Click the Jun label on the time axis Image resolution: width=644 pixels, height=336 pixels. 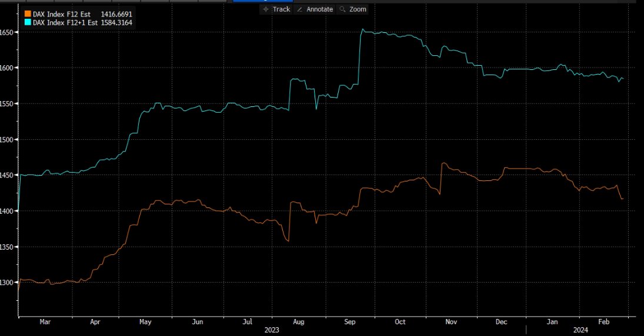point(198,322)
